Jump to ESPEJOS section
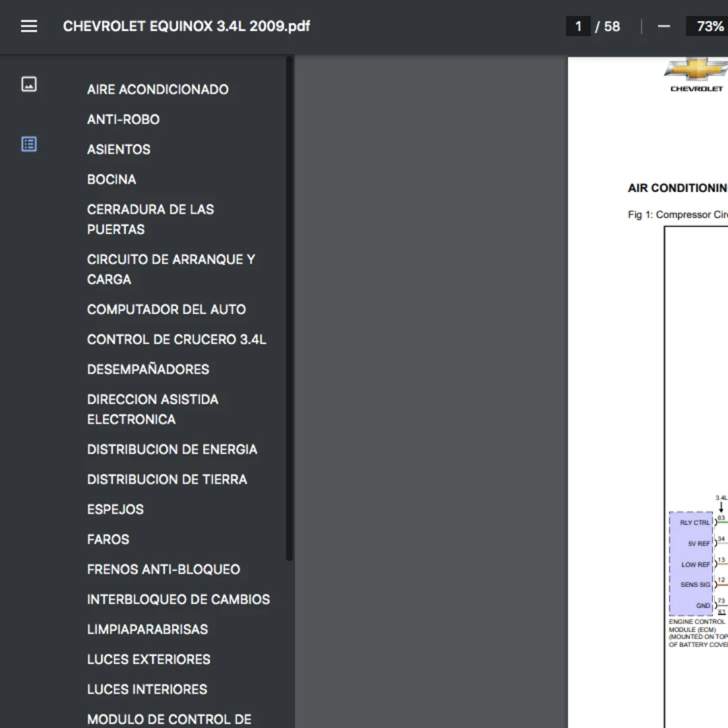The height and width of the screenshot is (728, 728). 115,510
